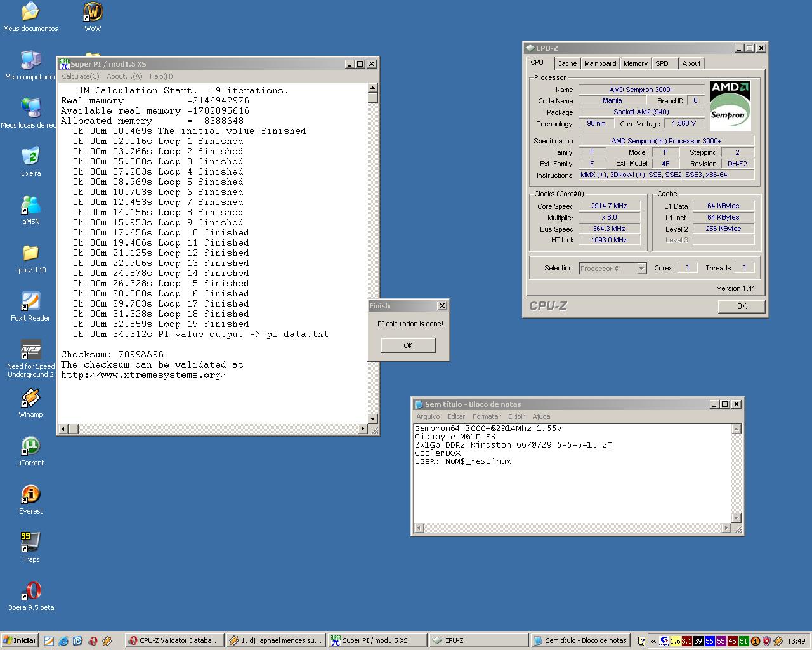Click the AMD Sempron logo in CPU-Z
Screen dimensions: 812x650
click(730, 105)
